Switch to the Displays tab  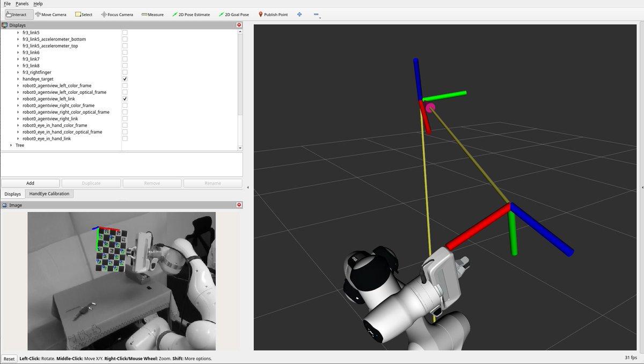13,194
